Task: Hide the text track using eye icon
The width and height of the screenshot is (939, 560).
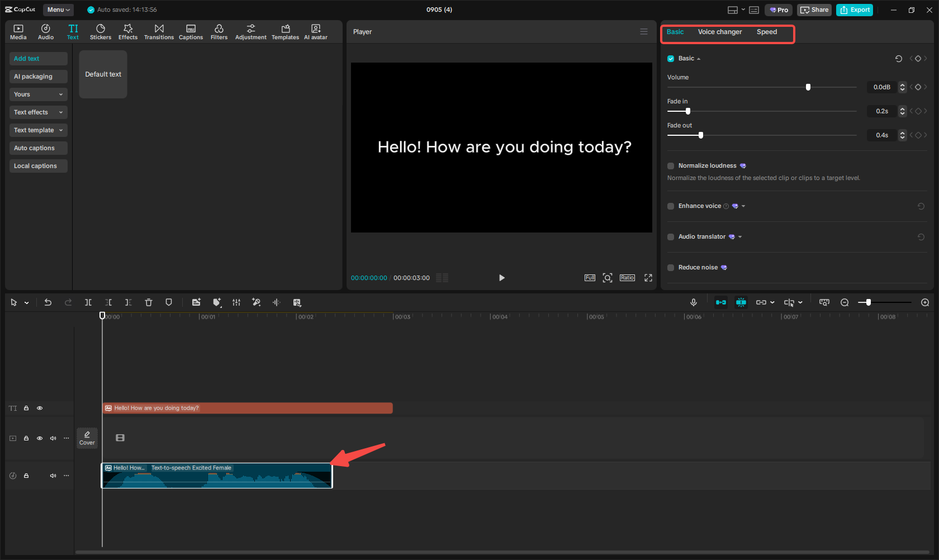Action: coord(40,409)
